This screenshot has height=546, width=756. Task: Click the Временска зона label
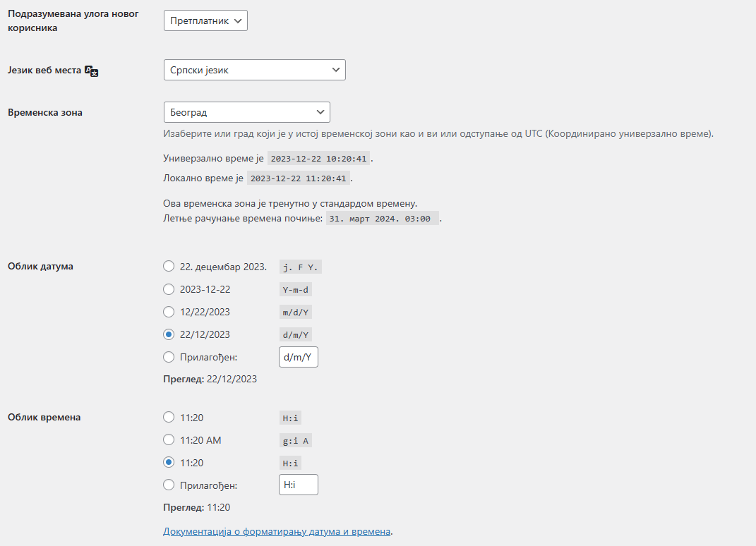click(x=45, y=112)
